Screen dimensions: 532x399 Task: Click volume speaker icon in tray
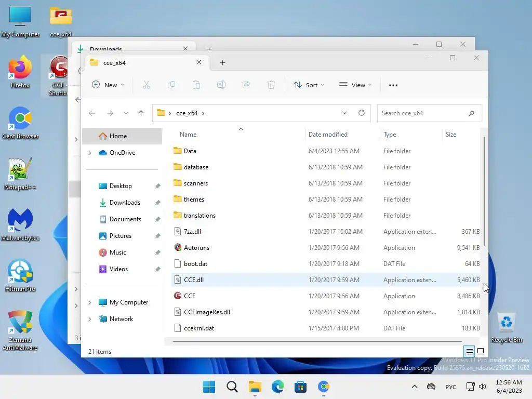point(483,387)
